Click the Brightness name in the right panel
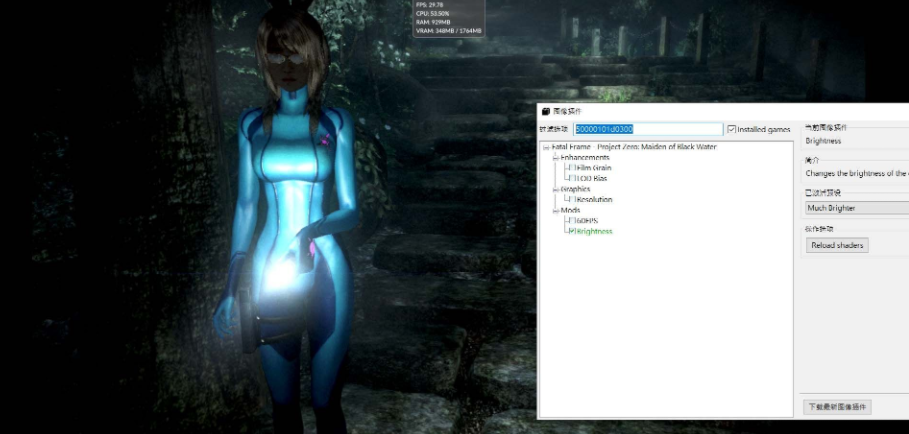 point(823,141)
